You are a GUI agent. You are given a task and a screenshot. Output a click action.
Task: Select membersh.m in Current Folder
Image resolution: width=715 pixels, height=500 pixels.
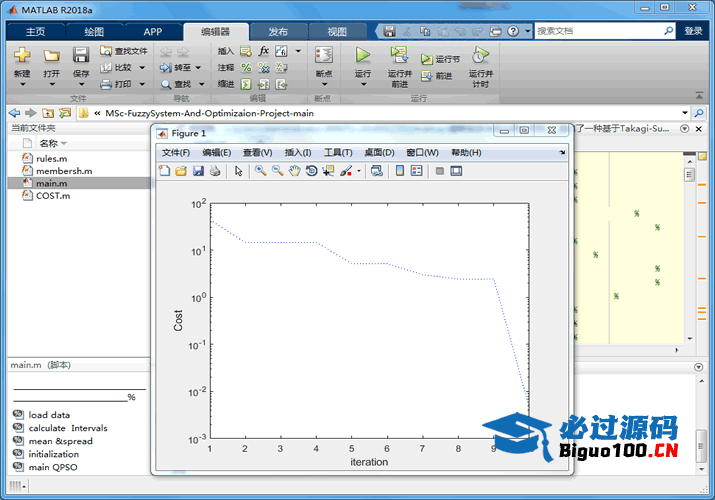coord(64,171)
